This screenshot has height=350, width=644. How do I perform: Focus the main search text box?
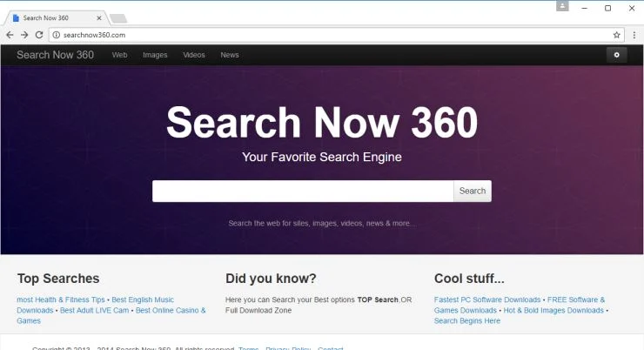point(303,191)
